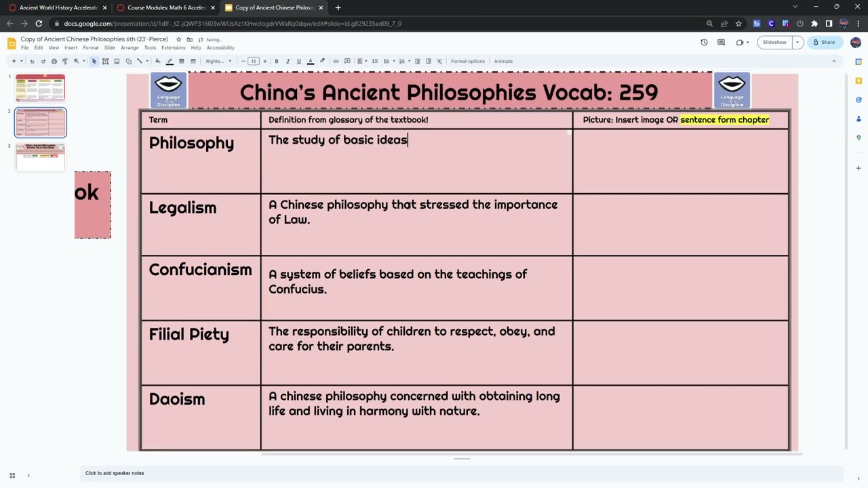Switch to Course Modules Math 6 tab
This screenshot has width=868, height=488.
167,7
